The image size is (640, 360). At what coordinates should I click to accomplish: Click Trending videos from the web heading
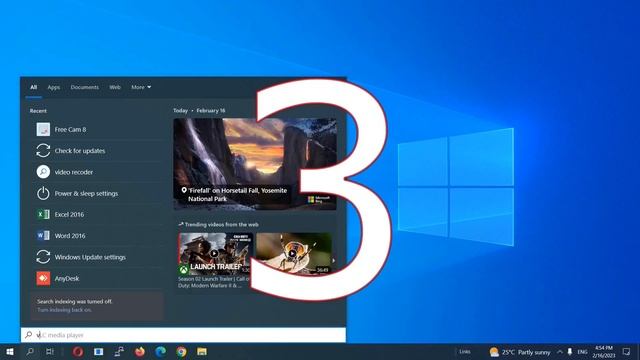pos(221,224)
